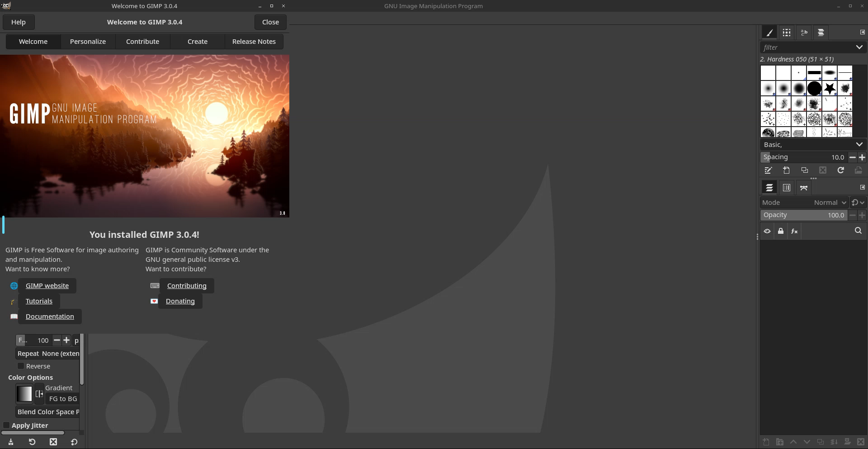
Task: Merge the layer down
Action: [x=834, y=442]
